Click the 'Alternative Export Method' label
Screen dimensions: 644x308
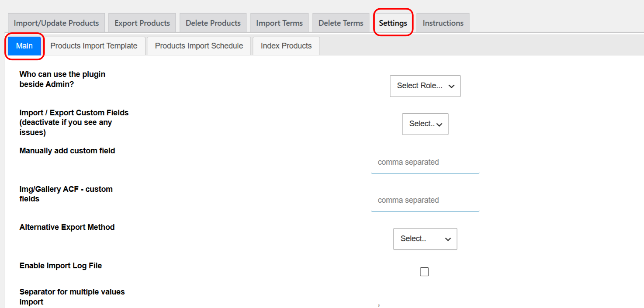pyautogui.click(x=67, y=227)
